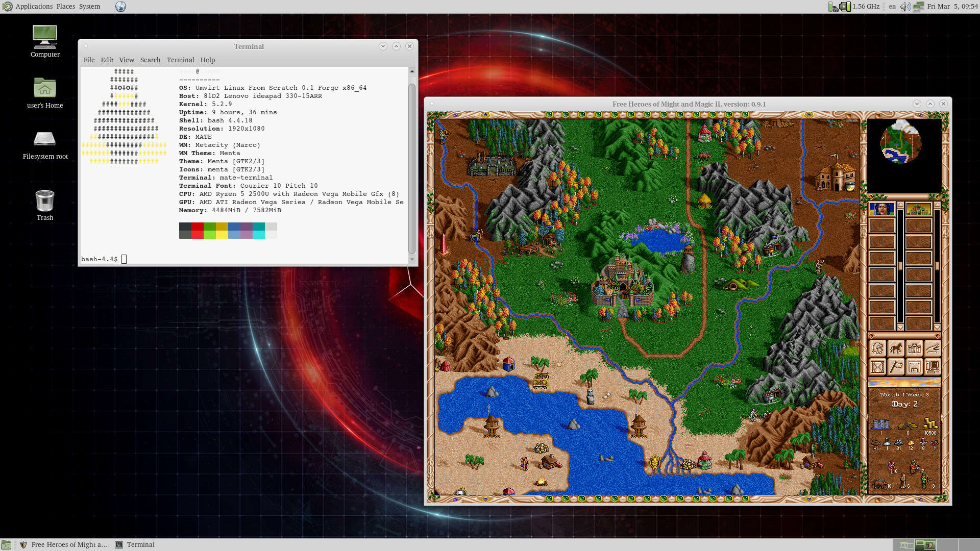
Task: Click the Next Hero helmet button
Action: click(877, 349)
